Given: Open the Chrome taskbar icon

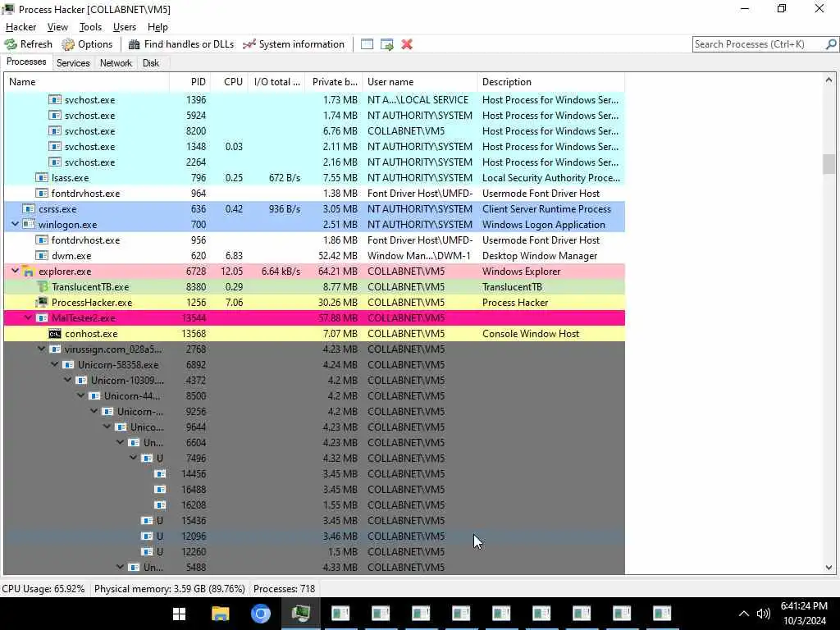Looking at the screenshot, I should [261, 614].
